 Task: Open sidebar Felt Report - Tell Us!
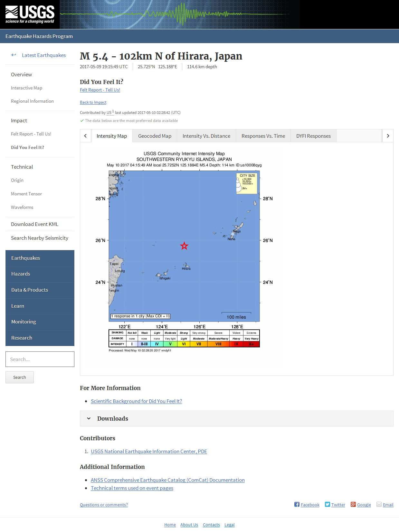31,134
